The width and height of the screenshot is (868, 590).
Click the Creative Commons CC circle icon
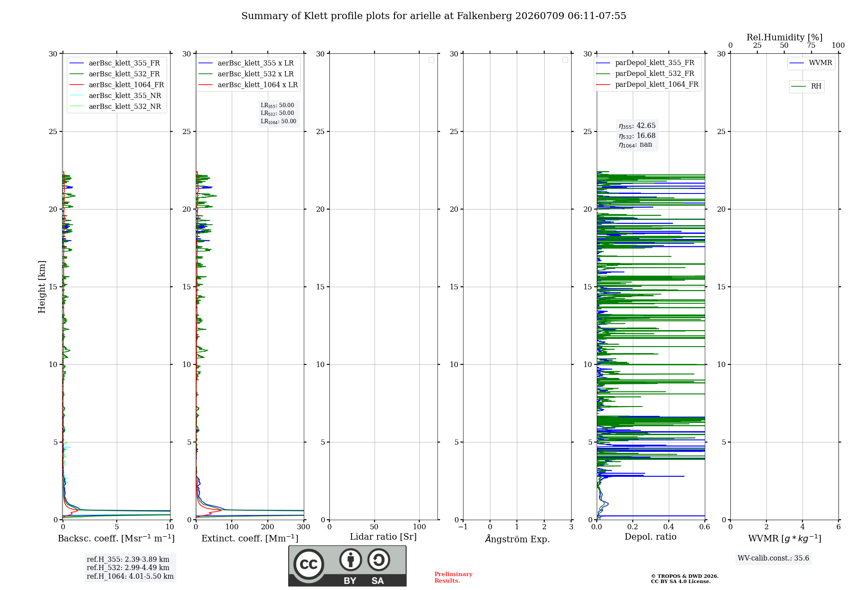pos(309,564)
